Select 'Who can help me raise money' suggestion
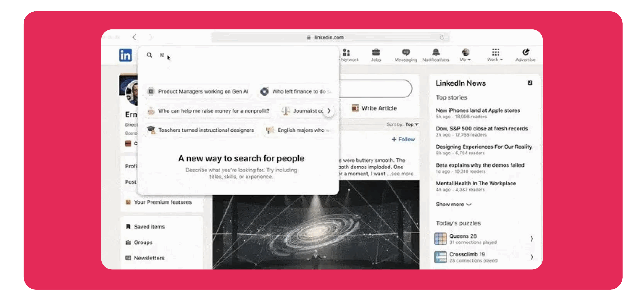644x300 pixels. coord(208,111)
